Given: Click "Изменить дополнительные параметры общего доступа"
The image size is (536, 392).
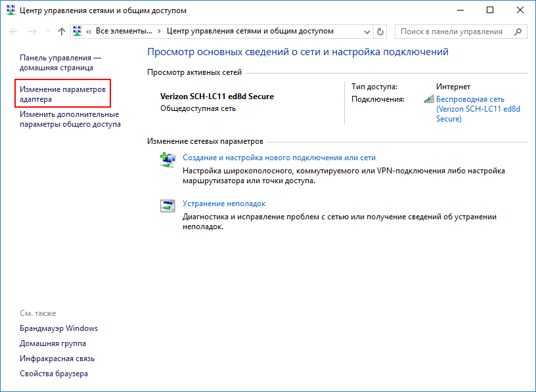Looking at the screenshot, I should pos(70,119).
